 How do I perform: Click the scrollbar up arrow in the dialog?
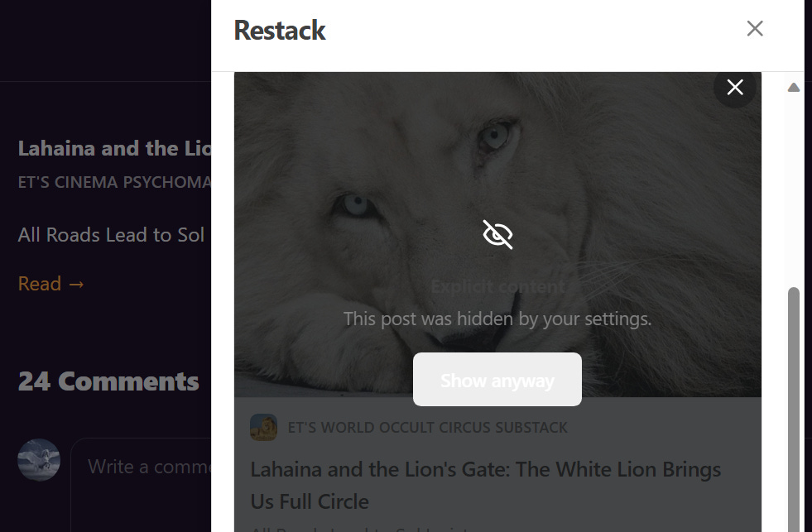tap(794, 87)
